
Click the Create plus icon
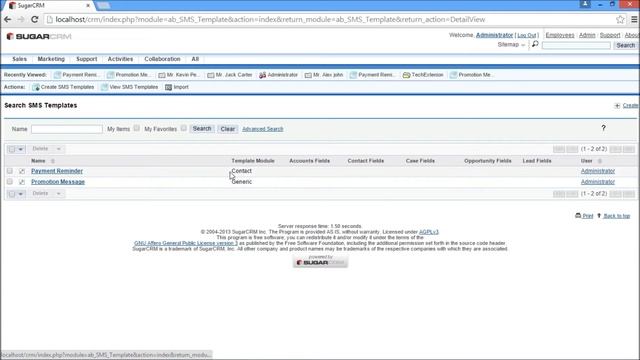617,106
